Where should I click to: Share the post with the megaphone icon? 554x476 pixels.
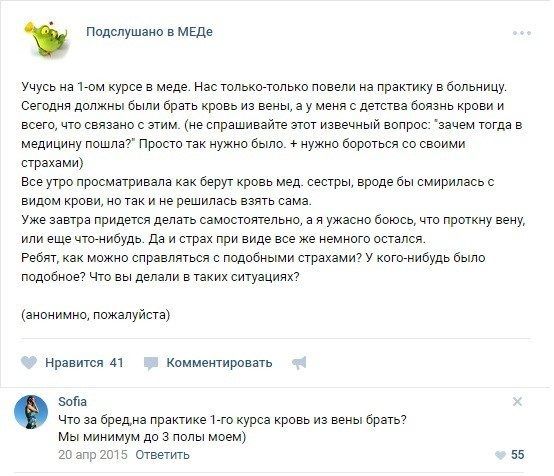pos(299,363)
